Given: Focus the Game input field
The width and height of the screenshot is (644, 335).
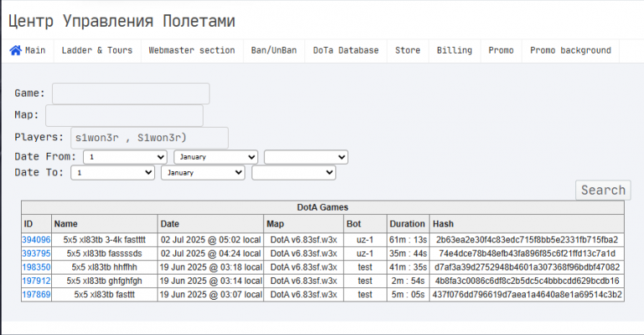Looking at the screenshot, I should (x=131, y=94).
